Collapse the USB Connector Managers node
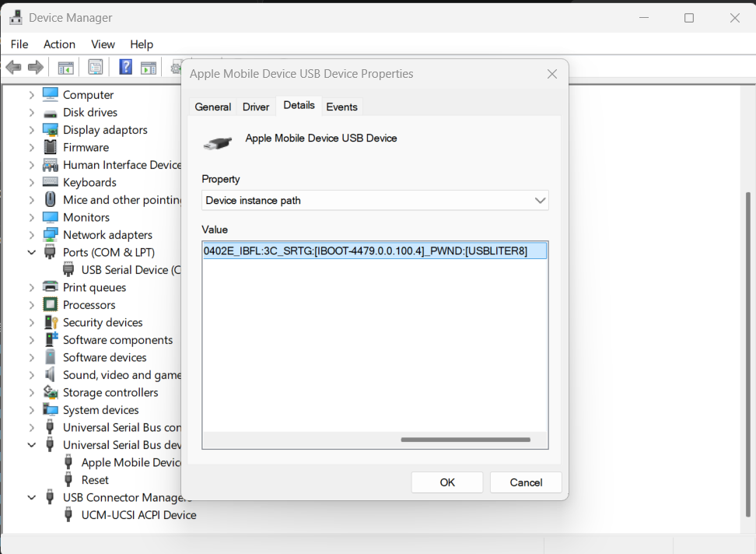The width and height of the screenshot is (756, 554). [x=32, y=497]
